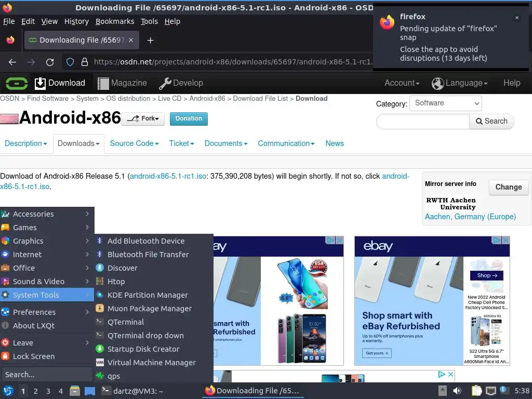Expand the Graphics submenu

[47, 241]
